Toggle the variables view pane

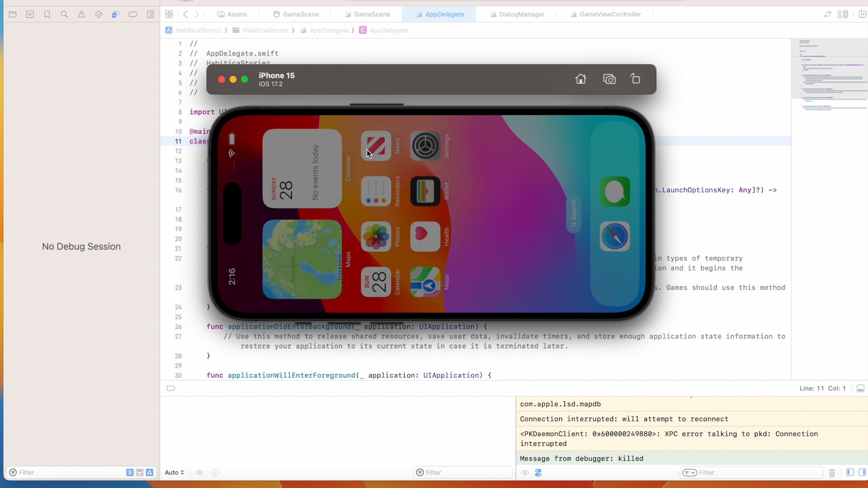pos(850,472)
